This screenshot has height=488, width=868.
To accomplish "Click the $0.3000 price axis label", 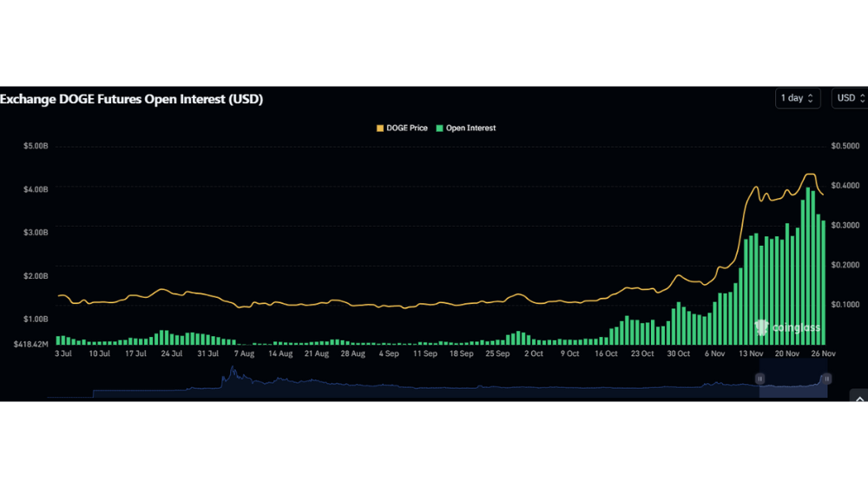I will [x=845, y=226].
